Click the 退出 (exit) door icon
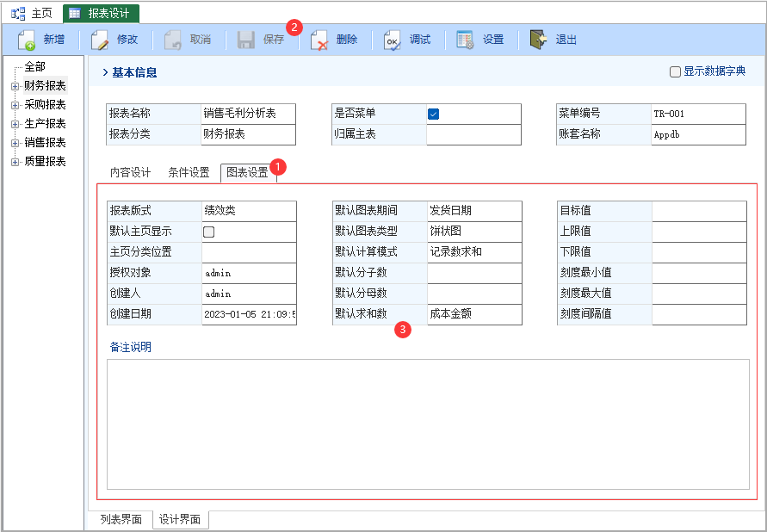 click(538, 40)
